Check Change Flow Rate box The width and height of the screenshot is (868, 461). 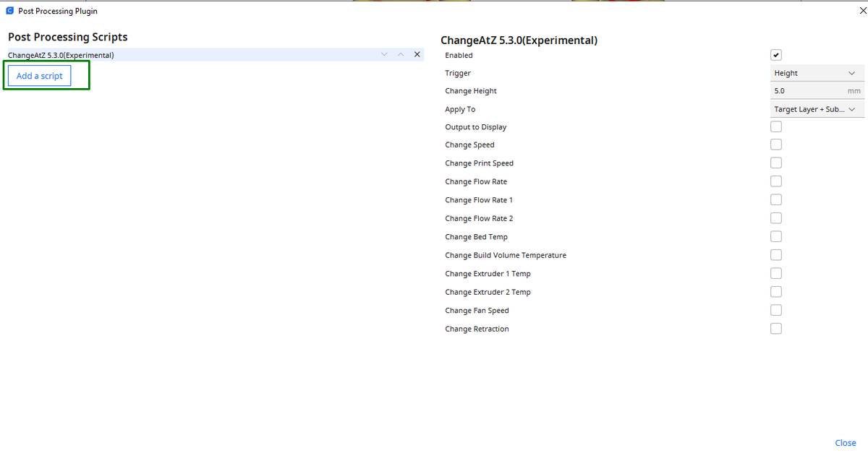[x=776, y=181]
